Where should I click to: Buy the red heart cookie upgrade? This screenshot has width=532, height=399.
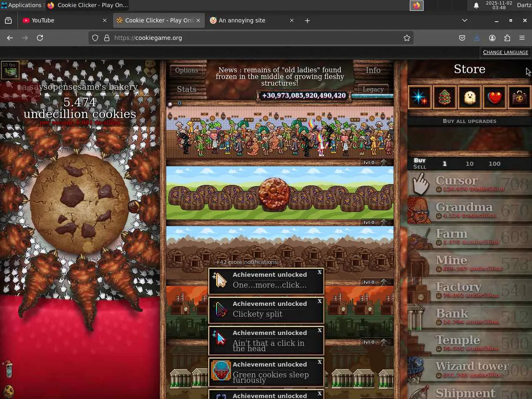(x=495, y=98)
